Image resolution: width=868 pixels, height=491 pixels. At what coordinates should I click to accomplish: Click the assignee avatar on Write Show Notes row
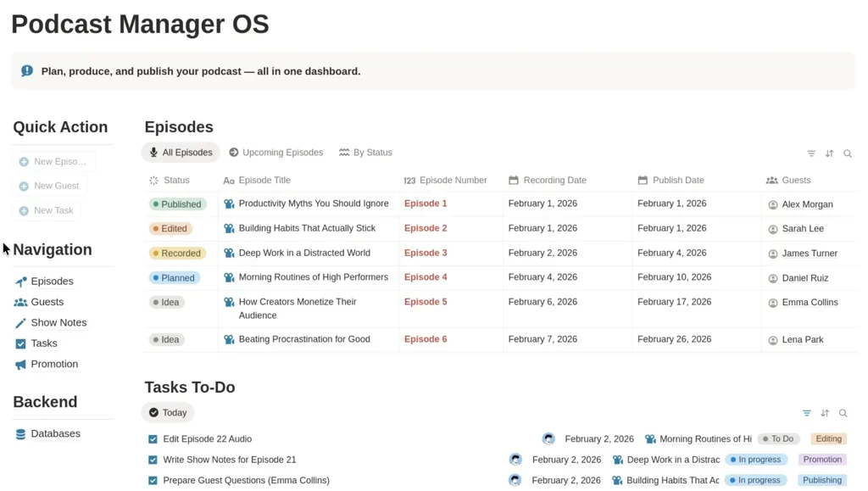pos(515,460)
